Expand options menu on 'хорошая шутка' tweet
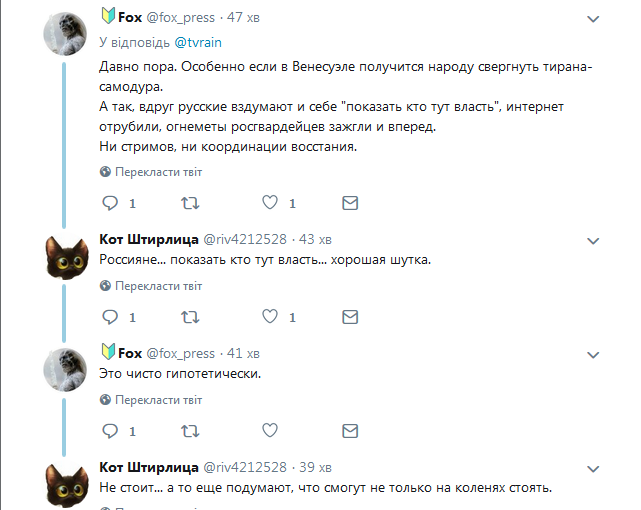The width and height of the screenshot is (641, 510). pyautogui.click(x=593, y=241)
